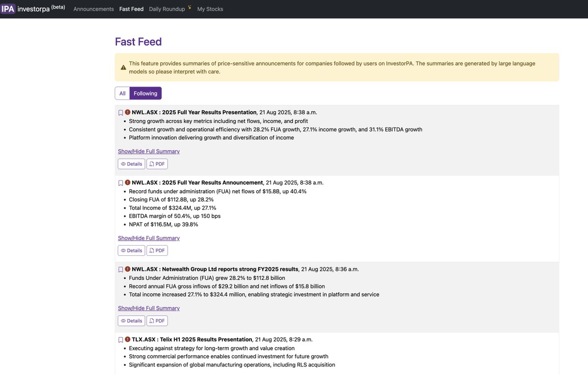Click the red alert icon on NWL Results Announcement

coord(127,182)
